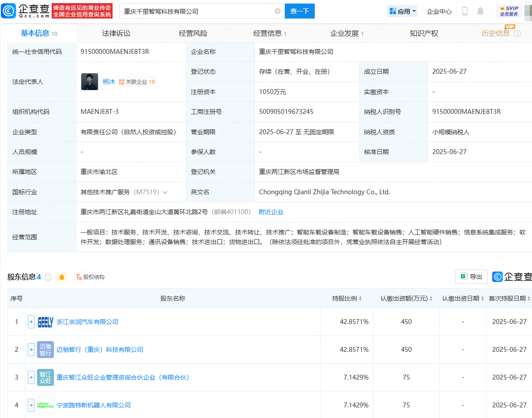The height and width of the screenshot is (418, 532).
Task: Click credit code 91500000MAENJE8T3R beside 统一社会信用代码
Action: point(115,52)
